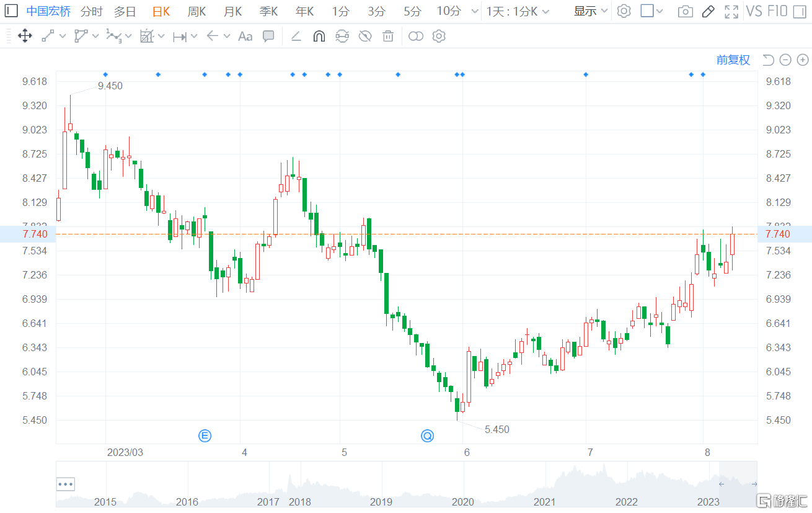Toggle the sidebar panel icon at top-left
Image resolution: width=812 pixels, height=513 pixels.
12,11
